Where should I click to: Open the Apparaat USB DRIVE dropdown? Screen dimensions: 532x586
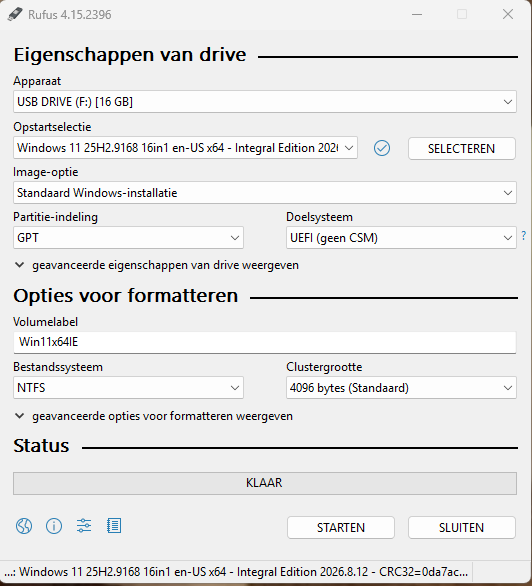click(x=265, y=102)
